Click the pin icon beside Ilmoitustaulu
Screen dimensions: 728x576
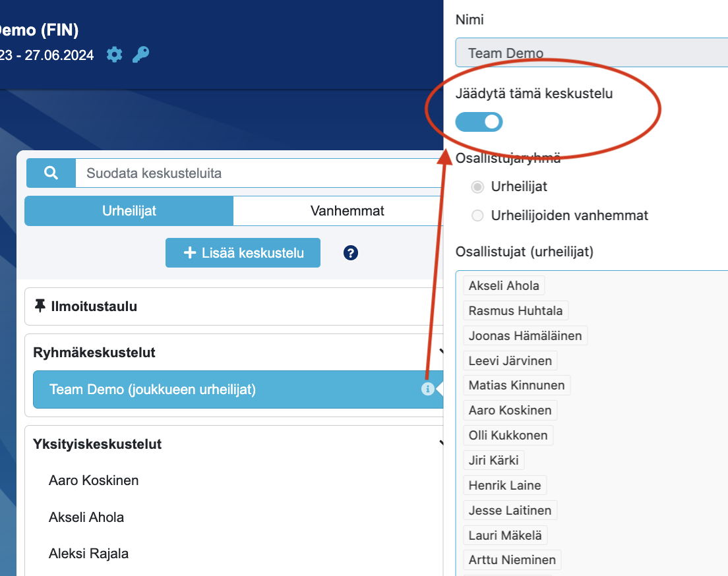tap(40, 306)
